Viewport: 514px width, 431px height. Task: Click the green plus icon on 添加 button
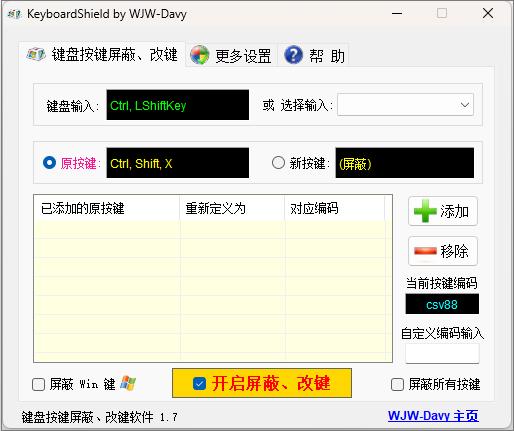(425, 211)
